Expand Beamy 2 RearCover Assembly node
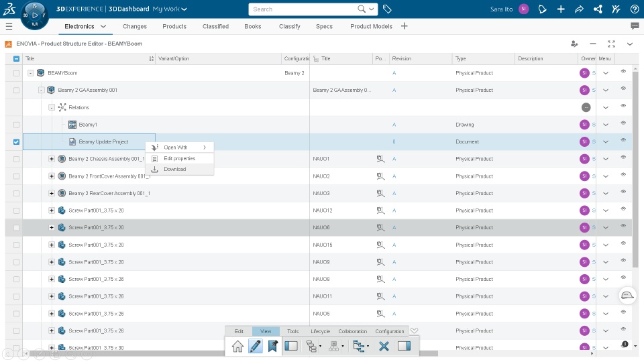 [x=52, y=193]
